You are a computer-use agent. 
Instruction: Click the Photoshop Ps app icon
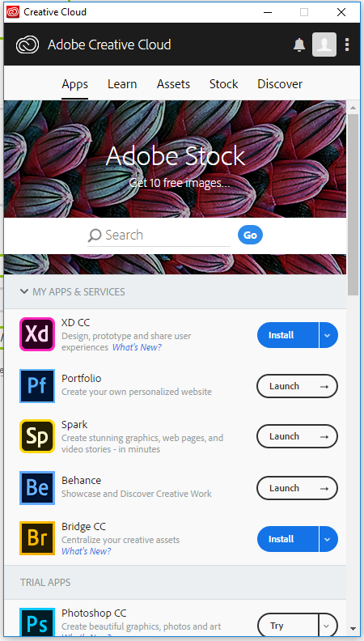[x=36, y=623]
